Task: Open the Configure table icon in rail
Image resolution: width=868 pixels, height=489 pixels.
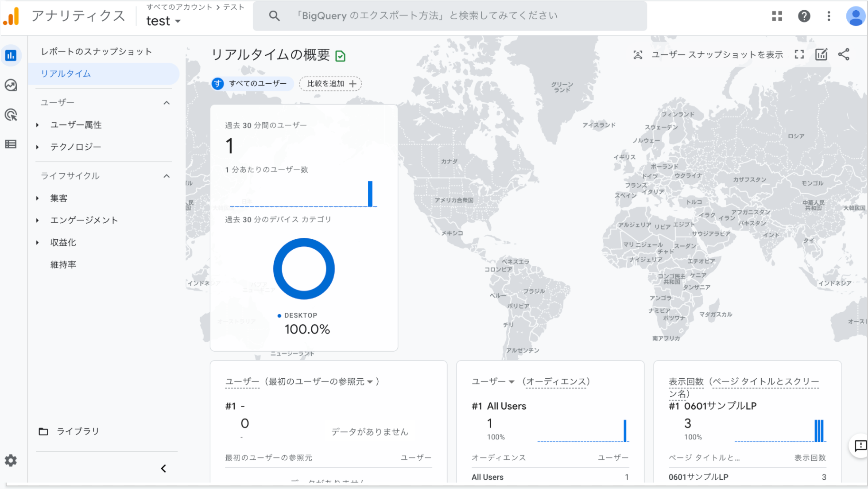Action: tap(11, 144)
